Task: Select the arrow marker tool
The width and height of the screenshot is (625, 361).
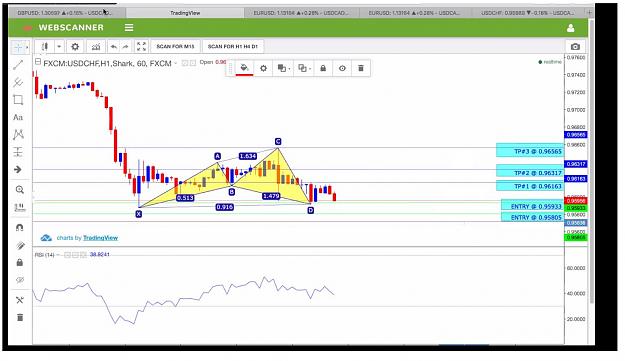Action: coord(18,169)
